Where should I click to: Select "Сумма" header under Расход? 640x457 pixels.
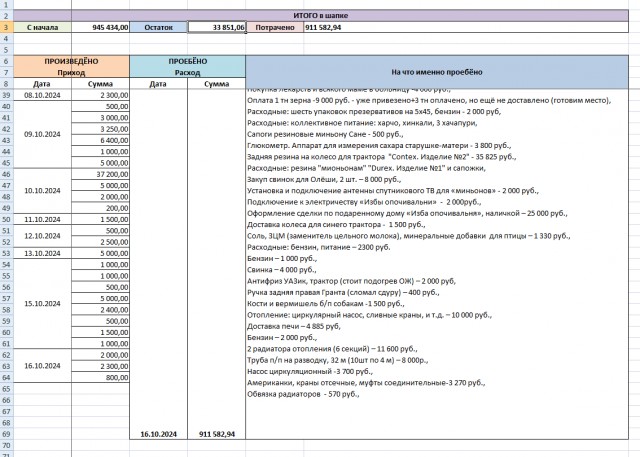coord(217,84)
